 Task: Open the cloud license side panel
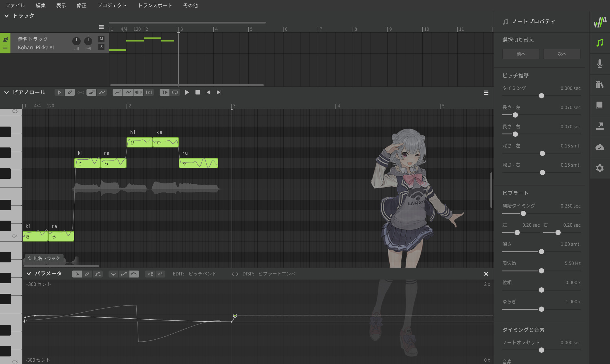point(600,147)
